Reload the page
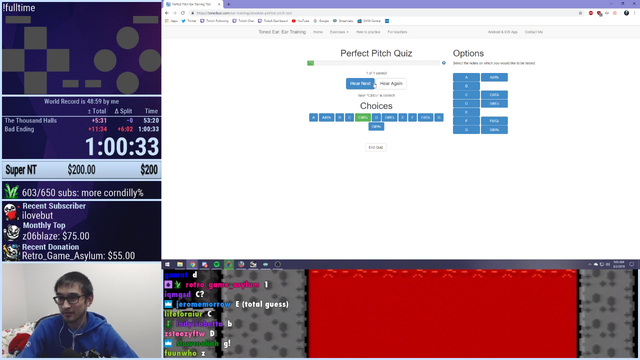 coord(183,13)
